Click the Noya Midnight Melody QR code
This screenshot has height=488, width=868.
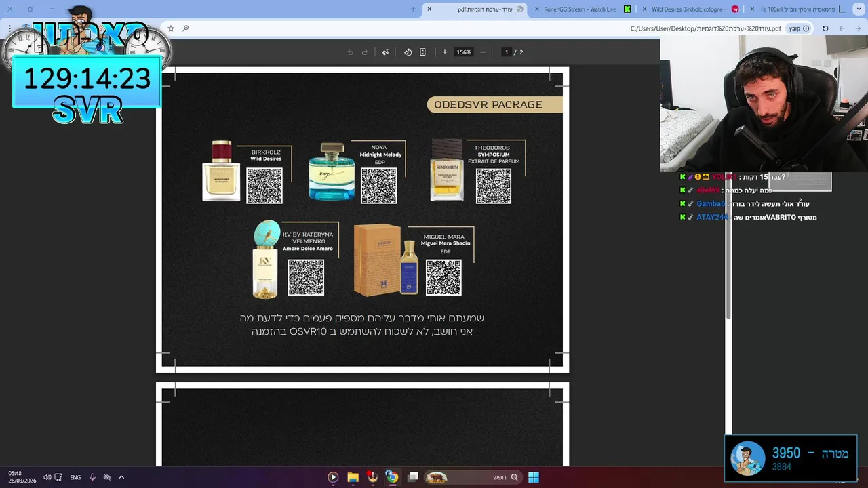click(x=378, y=186)
